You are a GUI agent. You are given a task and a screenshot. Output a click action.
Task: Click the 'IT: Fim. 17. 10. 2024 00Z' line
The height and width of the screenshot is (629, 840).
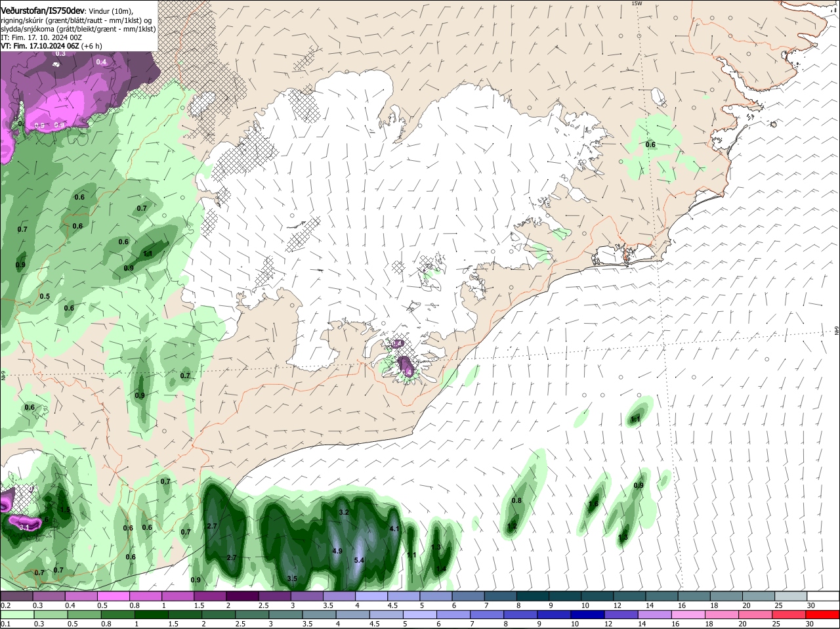41,38
